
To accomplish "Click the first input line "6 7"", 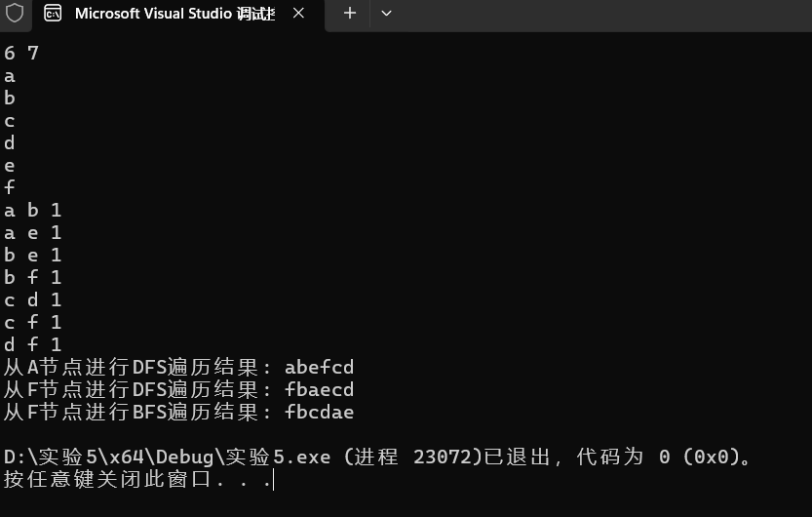I will (21, 53).
